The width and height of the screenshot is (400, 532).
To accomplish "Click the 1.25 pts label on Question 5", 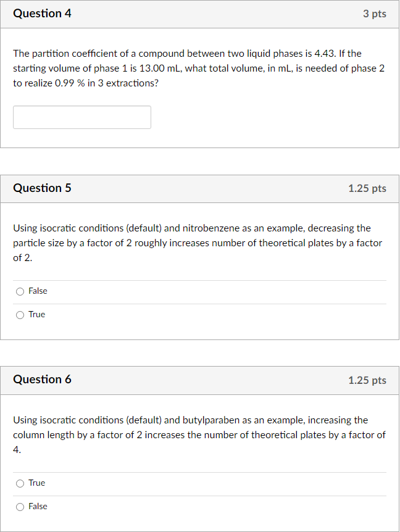I will [x=367, y=188].
